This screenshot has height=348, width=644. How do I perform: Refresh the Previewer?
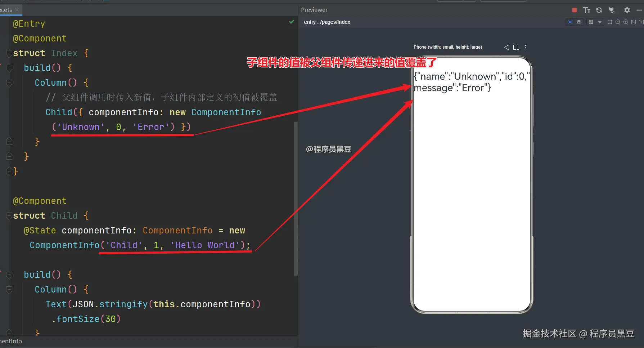599,10
